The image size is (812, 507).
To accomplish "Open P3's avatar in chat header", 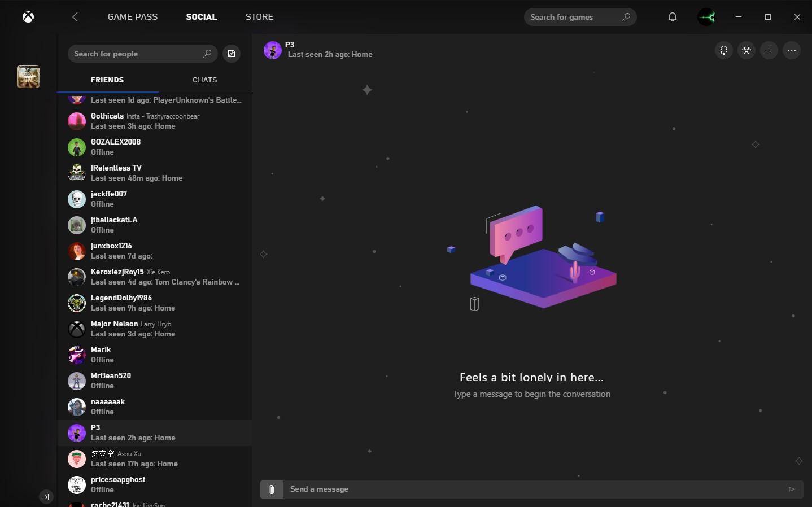I will (273, 50).
